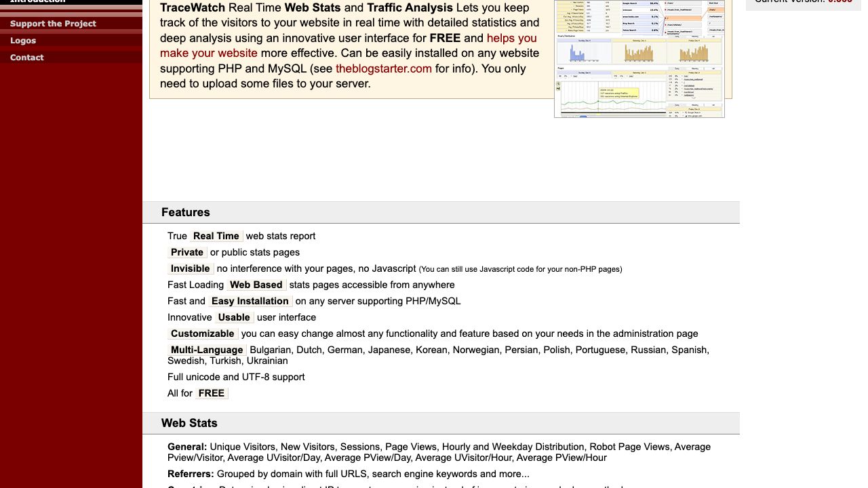Click the bold 'Referrers:' heading text
The image size is (868, 488).
[x=191, y=474]
